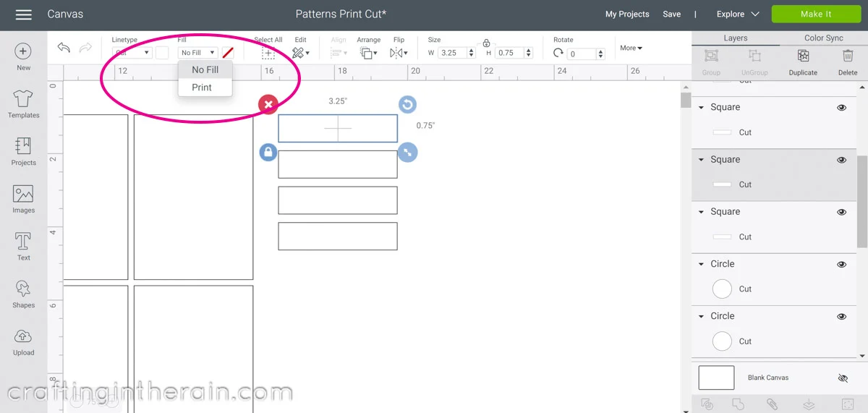Open the Projects panel

pos(23,152)
